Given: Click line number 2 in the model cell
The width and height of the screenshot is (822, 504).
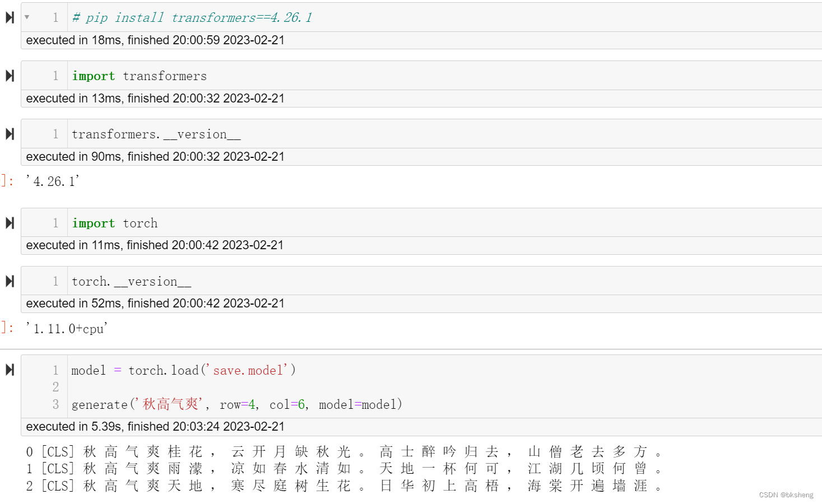Looking at the screenshot, I should click(55, 386).
